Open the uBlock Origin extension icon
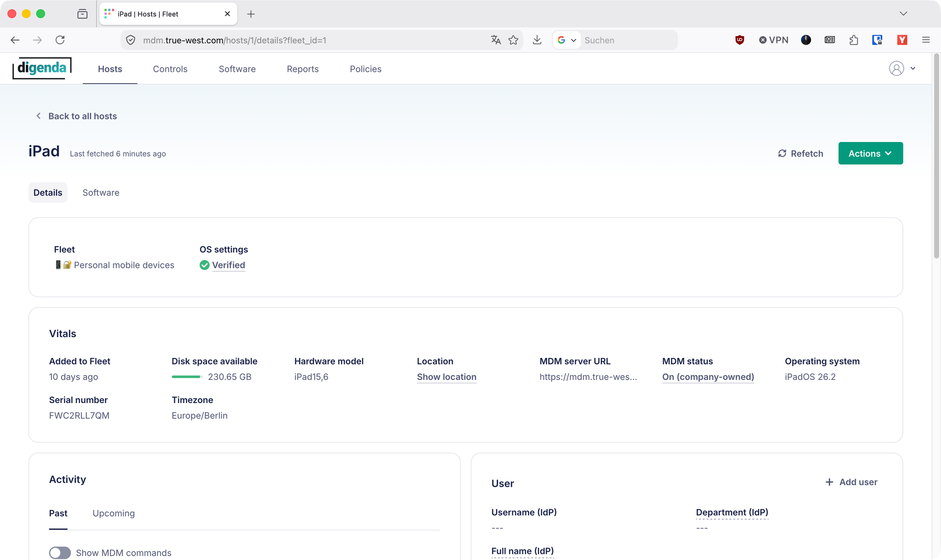The height and width of the screenshot is (560, 941). pos(740,40)
